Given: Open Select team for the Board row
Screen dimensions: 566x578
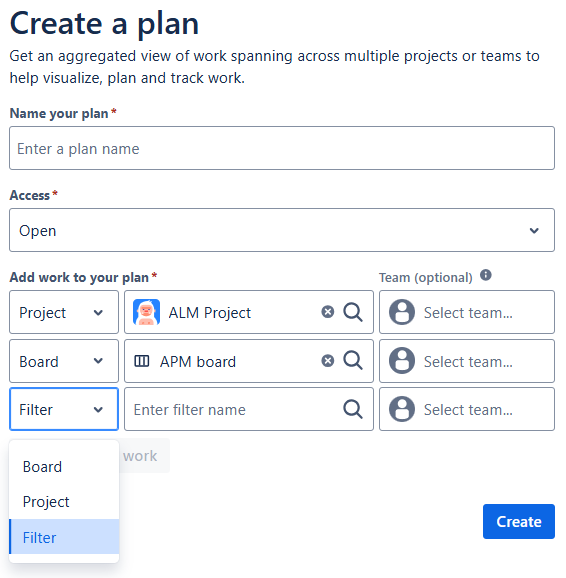Looking at the screenshot, I should tap(467, 361).
